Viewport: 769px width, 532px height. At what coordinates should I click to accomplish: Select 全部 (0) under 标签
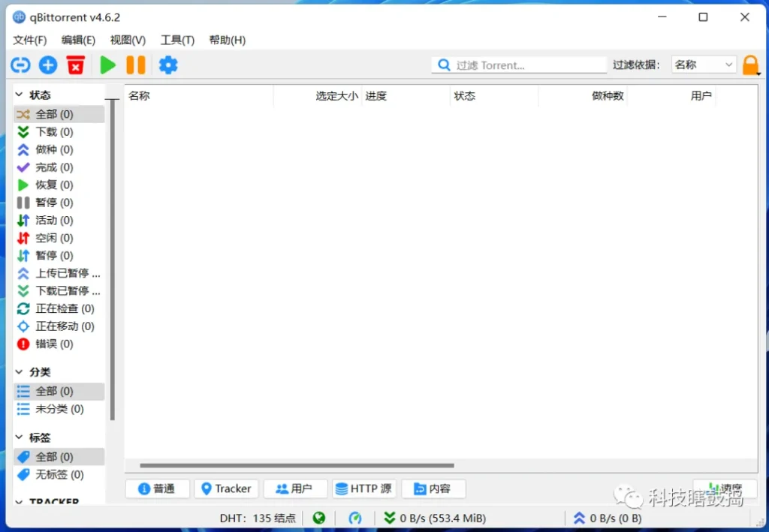pos(59,456)
